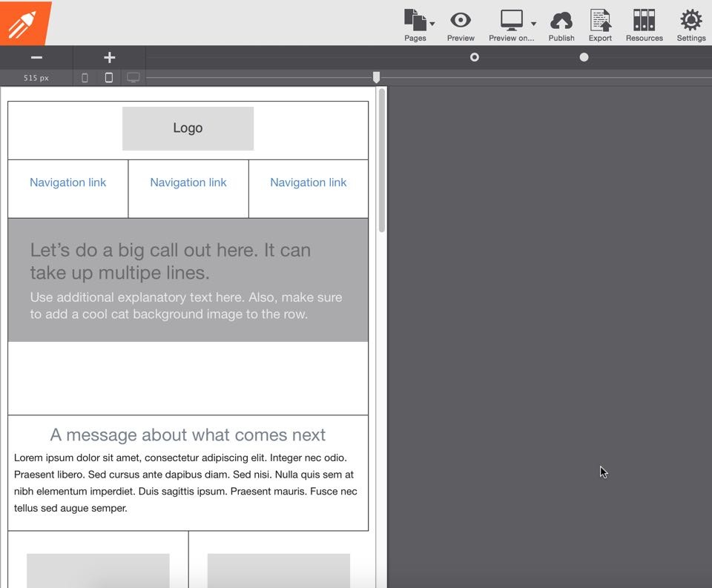Image resolution: width=712 pixels, height=588 pixels.
Task: Open the Preview on... monitor icon
Action: (x=511, y=21)
